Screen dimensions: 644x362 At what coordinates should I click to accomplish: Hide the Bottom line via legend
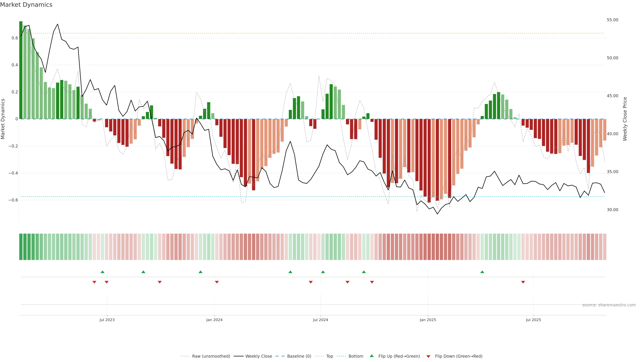tap(356, 356)
